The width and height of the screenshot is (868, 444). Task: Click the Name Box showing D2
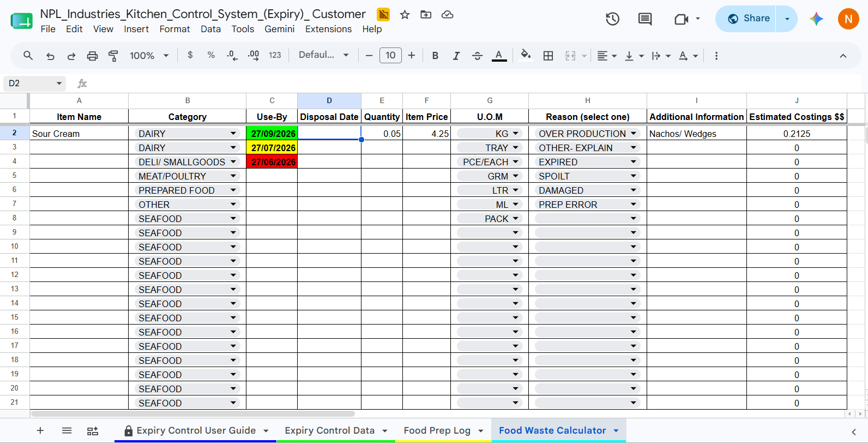pyautogui.click(x=34, y=83)
